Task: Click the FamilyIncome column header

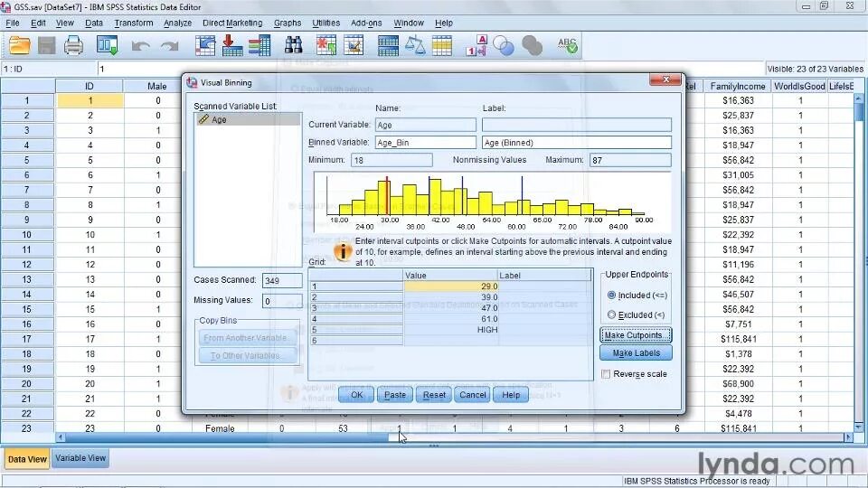Action: click(738, 86)
